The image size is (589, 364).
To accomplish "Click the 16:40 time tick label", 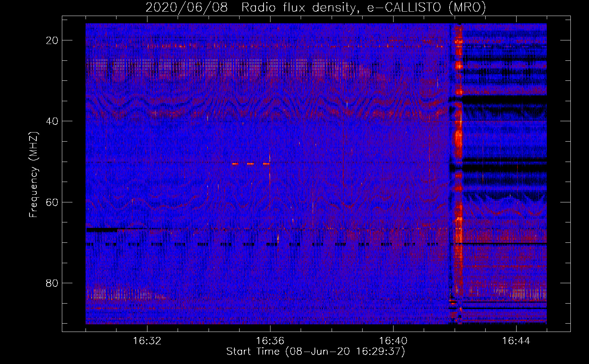I will (393, 341).
